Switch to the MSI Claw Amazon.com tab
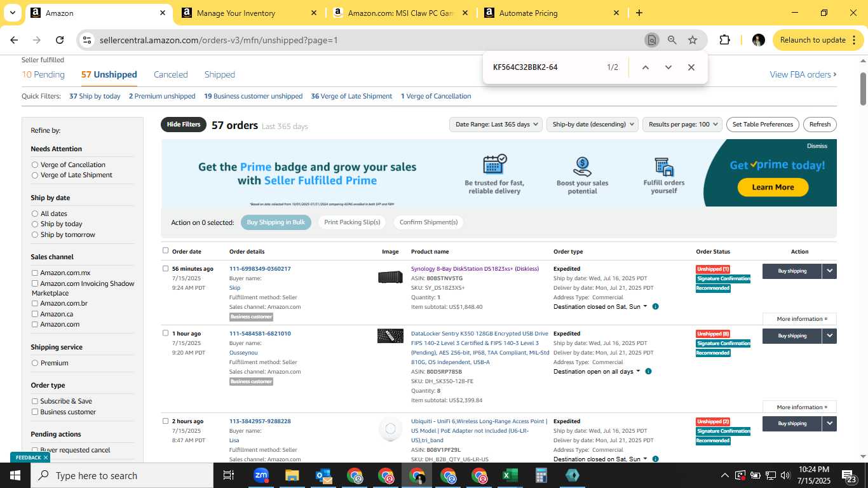Image resolution: width=868 pixels, height=488 pixels. [x=401, y=13]
